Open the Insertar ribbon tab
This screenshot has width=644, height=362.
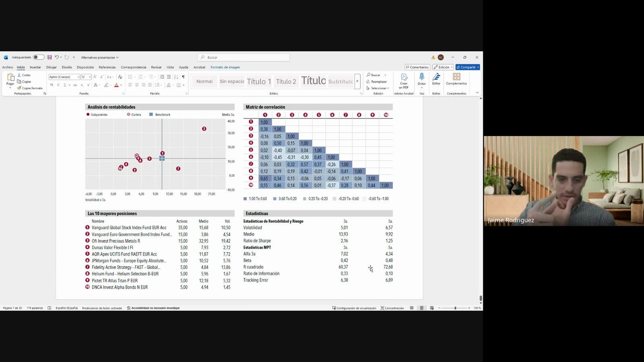point(35,67)
